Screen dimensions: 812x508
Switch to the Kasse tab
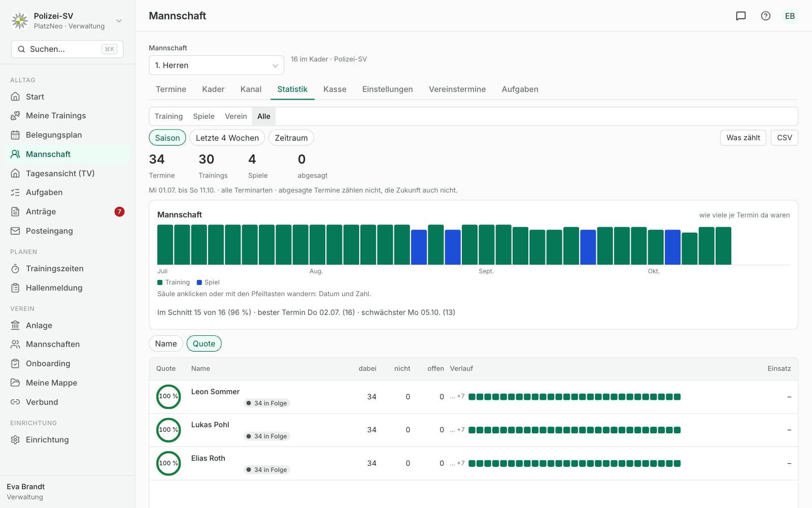pos(335,89)
